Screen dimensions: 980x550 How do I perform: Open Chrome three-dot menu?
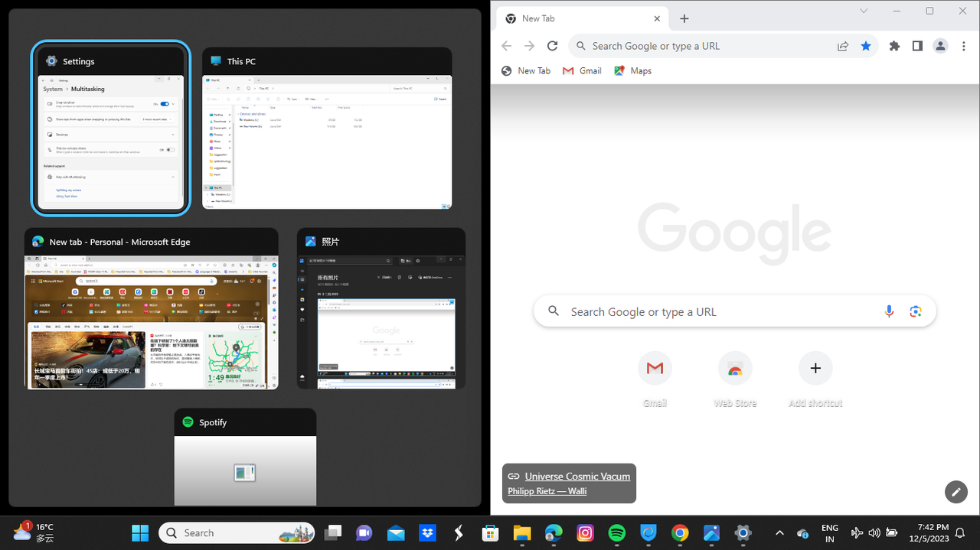[964, 46]
